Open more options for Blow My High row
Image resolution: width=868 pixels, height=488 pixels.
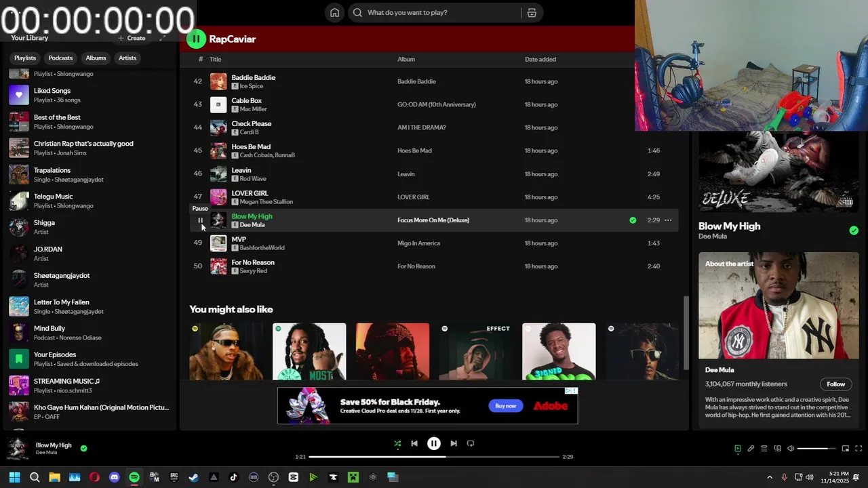[x=668, y=220]
